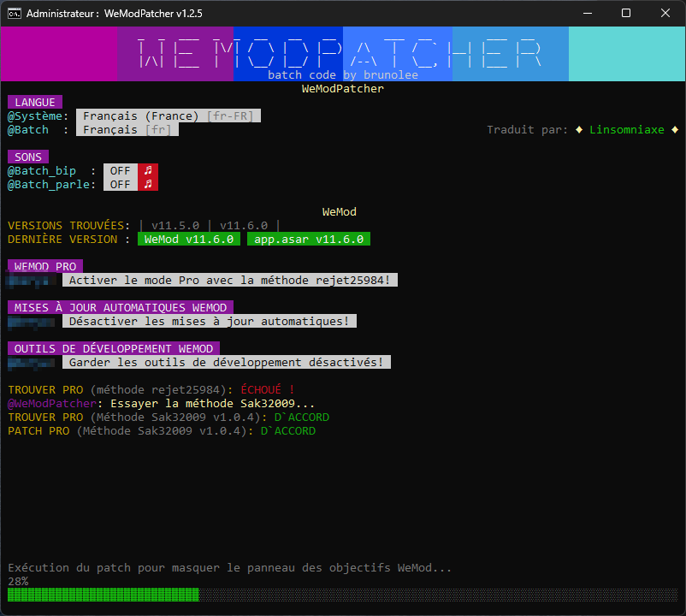Screen dimensions: 686x616
Task: Click the WeMod v11.6.0 version badge
Action: 189,240
